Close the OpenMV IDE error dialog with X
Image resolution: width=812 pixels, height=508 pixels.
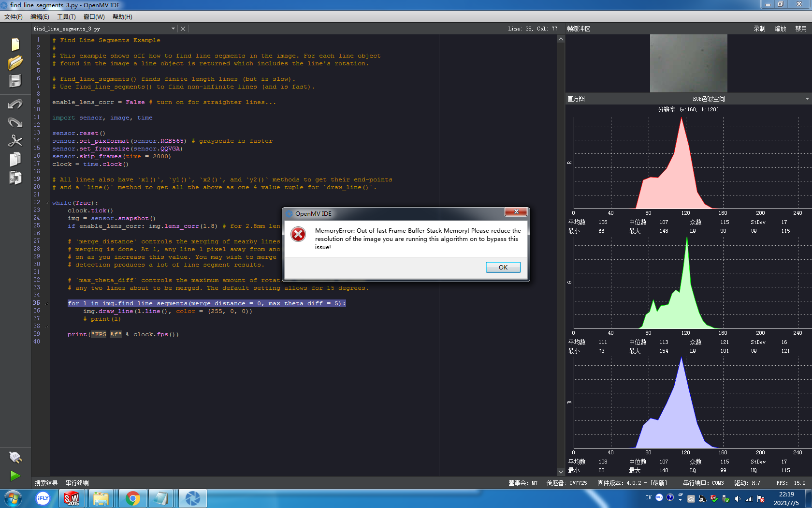click(x=516, y=211)
